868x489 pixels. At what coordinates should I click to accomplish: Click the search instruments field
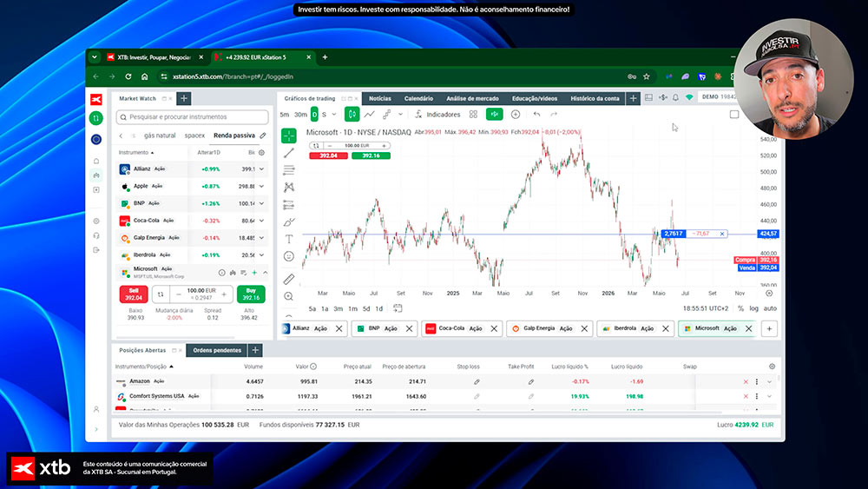coord(192,117)
